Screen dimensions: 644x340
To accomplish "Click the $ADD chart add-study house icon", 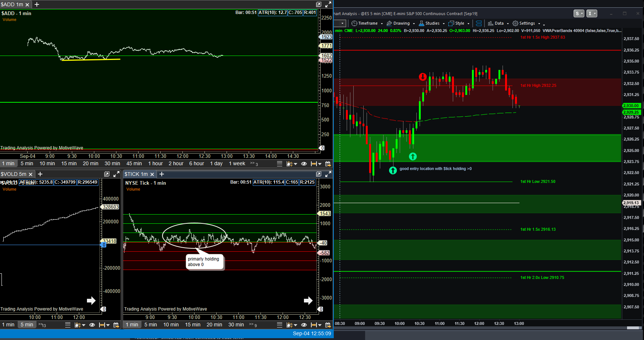I will (x=290, y=164).
